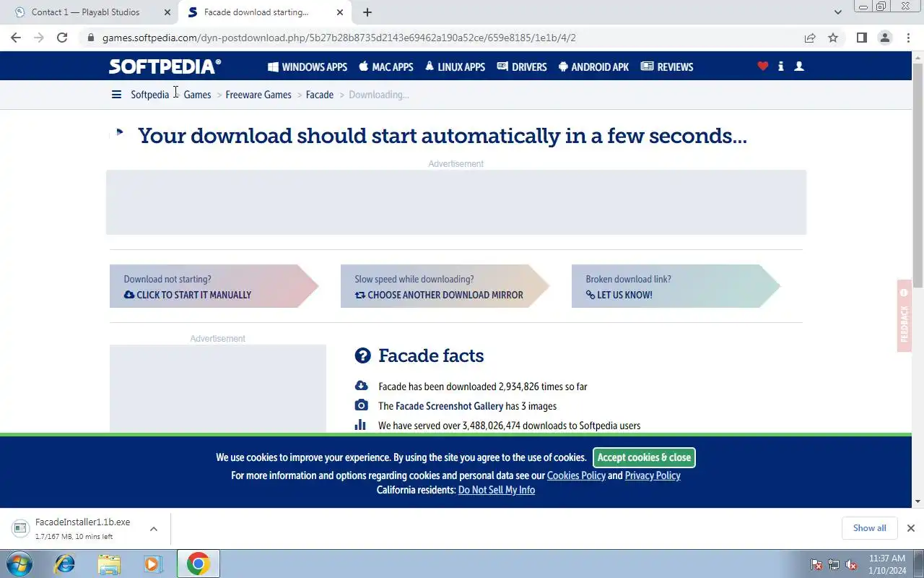Open Android APK section
Image resolution: width=924 pixels, height=578 pixels.
click(x=593, y=66)
